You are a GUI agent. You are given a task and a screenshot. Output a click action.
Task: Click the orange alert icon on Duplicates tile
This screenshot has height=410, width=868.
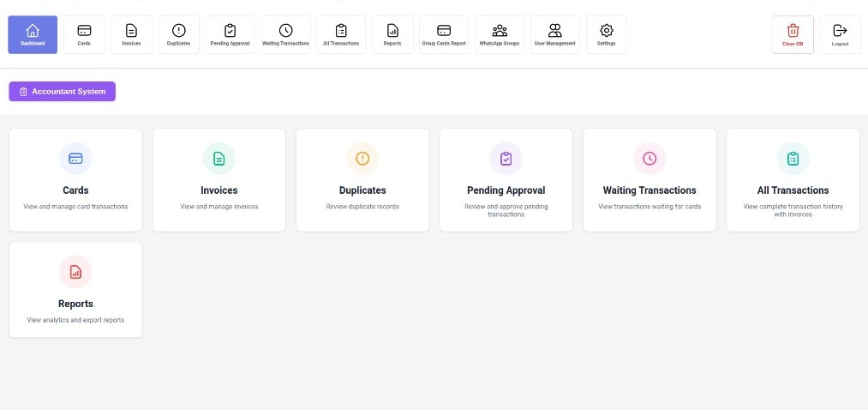click(362, 159)
